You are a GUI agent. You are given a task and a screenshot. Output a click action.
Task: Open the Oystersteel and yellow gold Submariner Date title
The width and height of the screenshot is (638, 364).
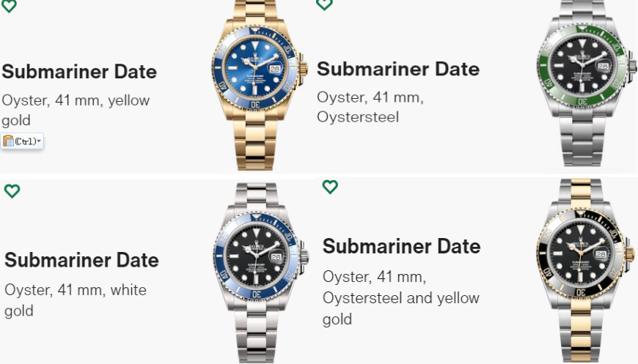pos(401,246)
